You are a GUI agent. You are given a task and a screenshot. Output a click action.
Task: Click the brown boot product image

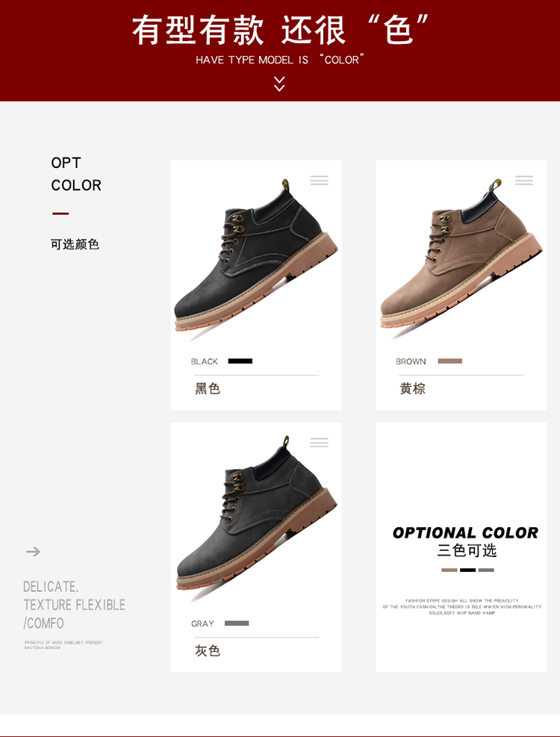(461, 258)
